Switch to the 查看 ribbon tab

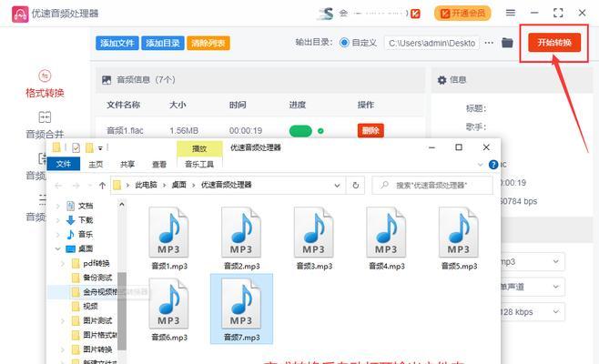159,164
